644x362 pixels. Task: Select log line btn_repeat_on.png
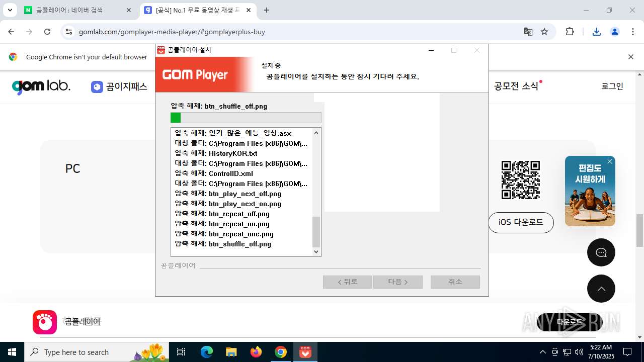coord(222,224)
